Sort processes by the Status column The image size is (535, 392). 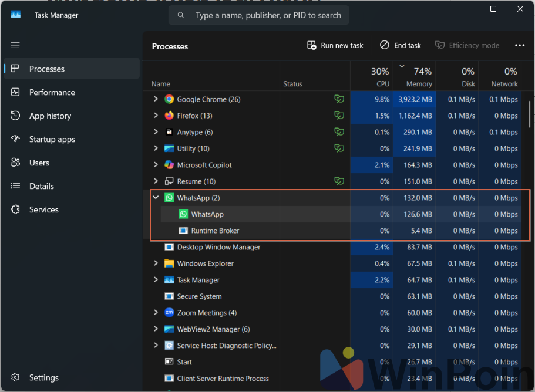315,76
